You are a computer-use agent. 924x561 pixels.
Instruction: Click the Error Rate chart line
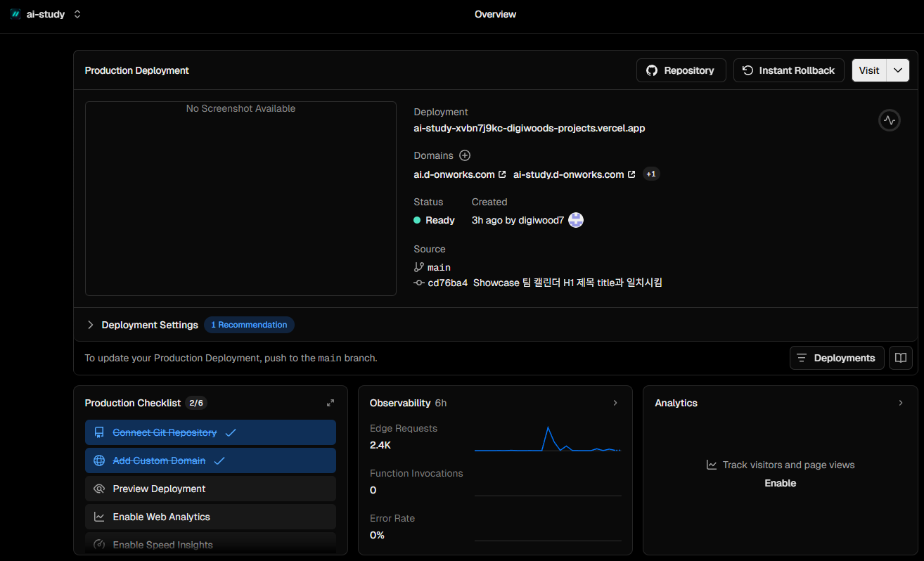(x=548, y=541)
